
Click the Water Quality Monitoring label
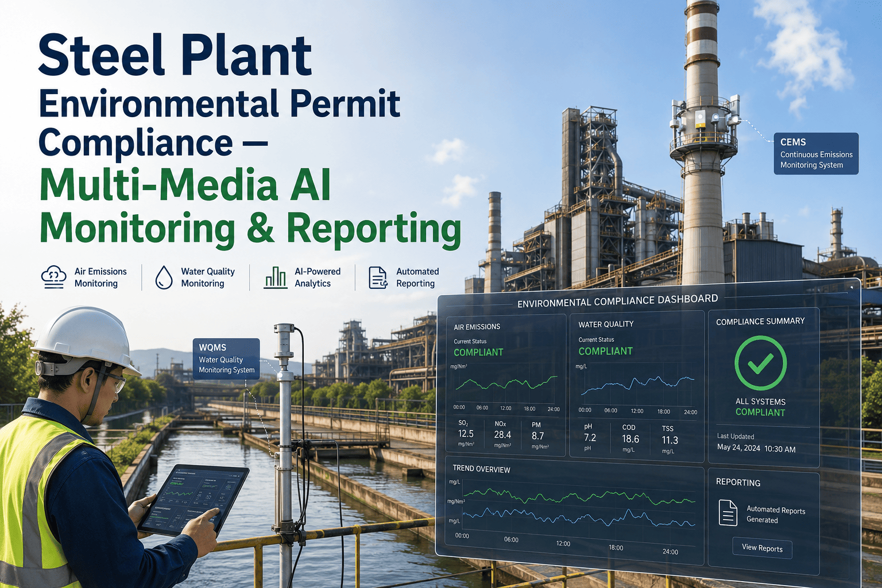coord(207,277)
